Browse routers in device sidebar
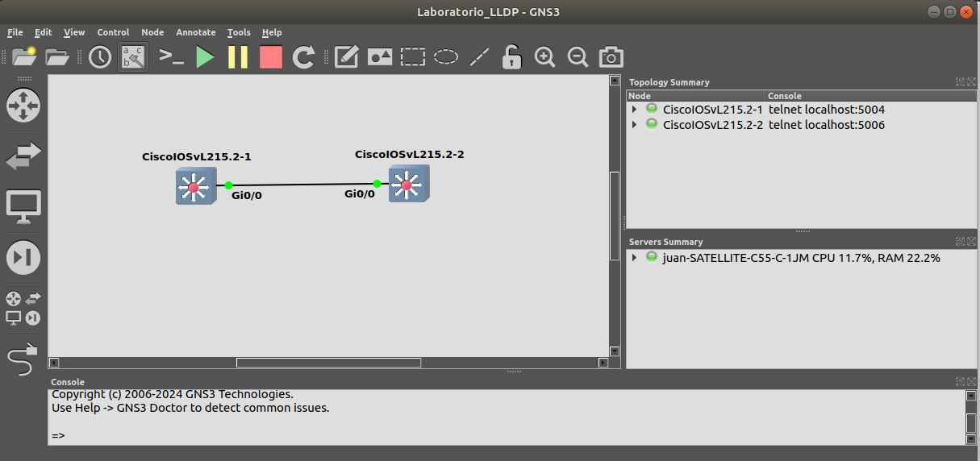The height and width of the screenshot is (461, 980). 23,106
